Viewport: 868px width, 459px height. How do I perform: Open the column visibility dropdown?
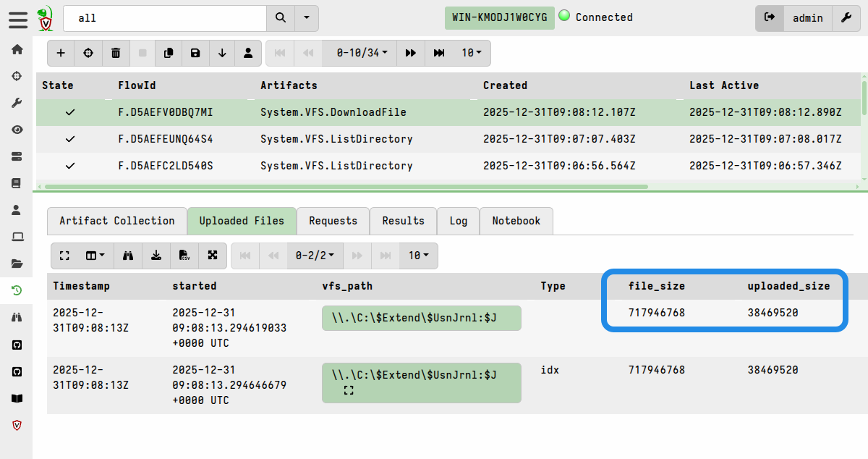pos(95,256)
